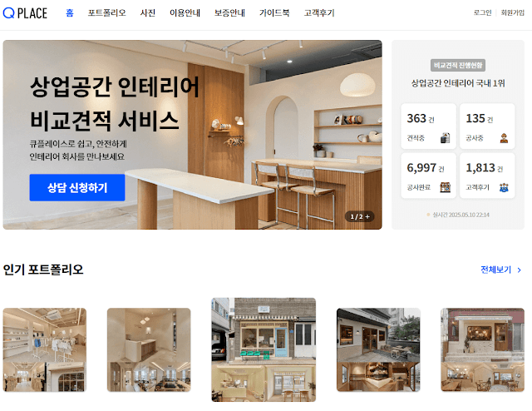Image resolution: width=532 pixels, height=411 pixels.
Task: Click the plus icon on slide counter
Action: pyautogui.click(x=367, y=216)
